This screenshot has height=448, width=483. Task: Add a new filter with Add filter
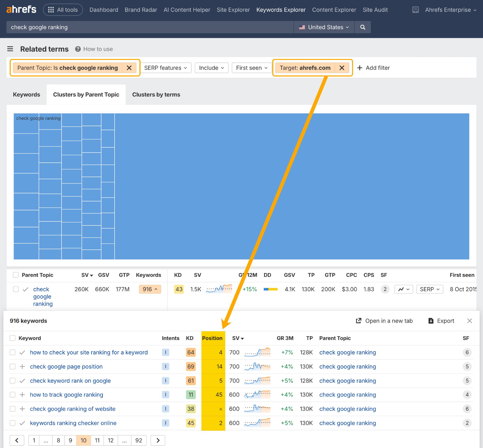tap(373, 68)
